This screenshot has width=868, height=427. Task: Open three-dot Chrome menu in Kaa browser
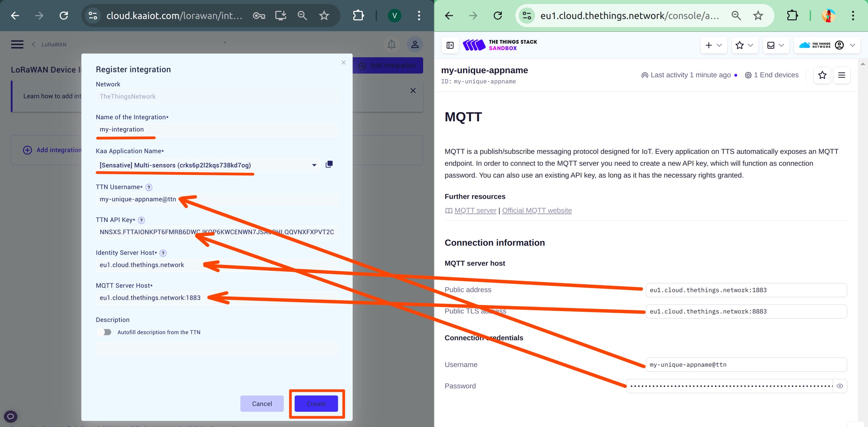click(419, 16)
